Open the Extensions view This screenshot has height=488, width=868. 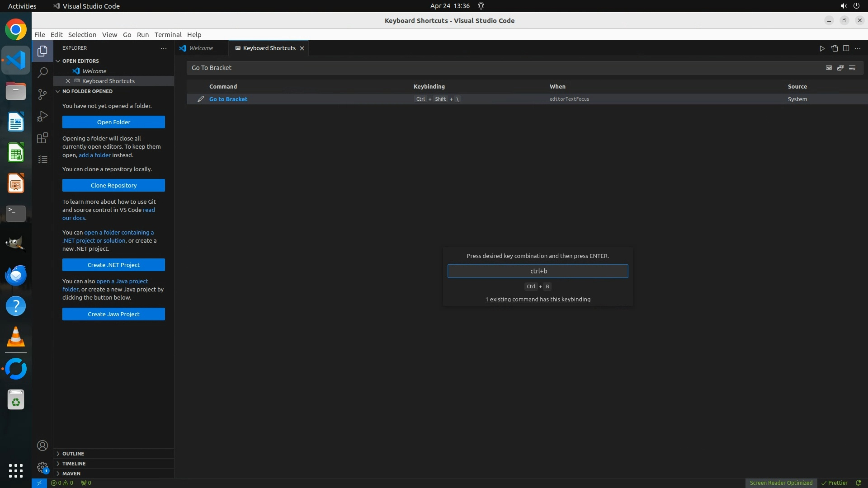(42, 138)
